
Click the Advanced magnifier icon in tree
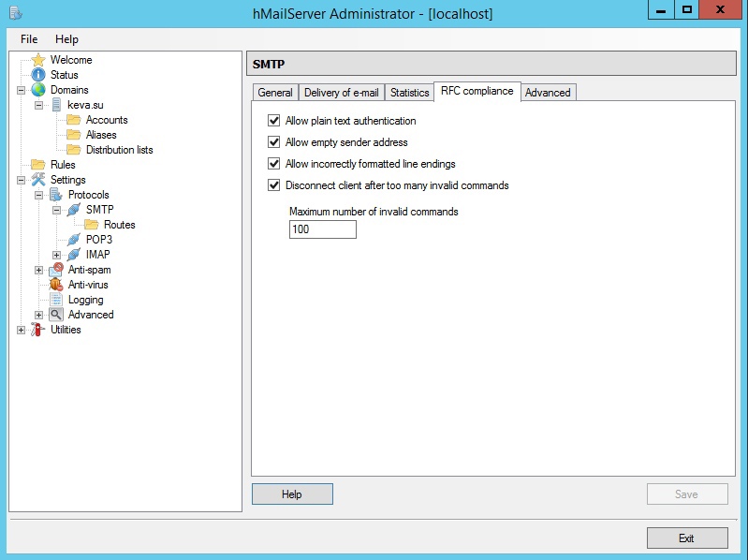[56, 315]
